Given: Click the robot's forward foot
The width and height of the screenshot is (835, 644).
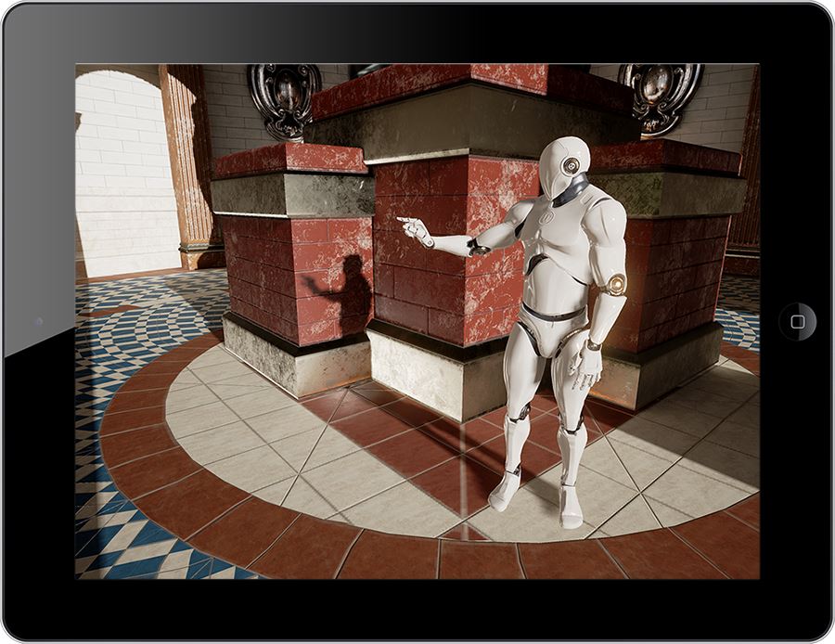Looking at the screenshot, I should pyautogui.click(x=505, y=490).
